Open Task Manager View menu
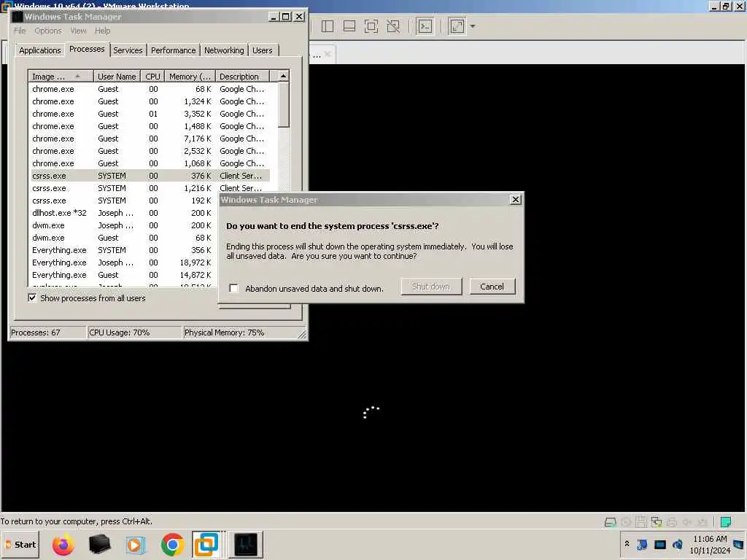747x560 pixels. pos(79,31)
